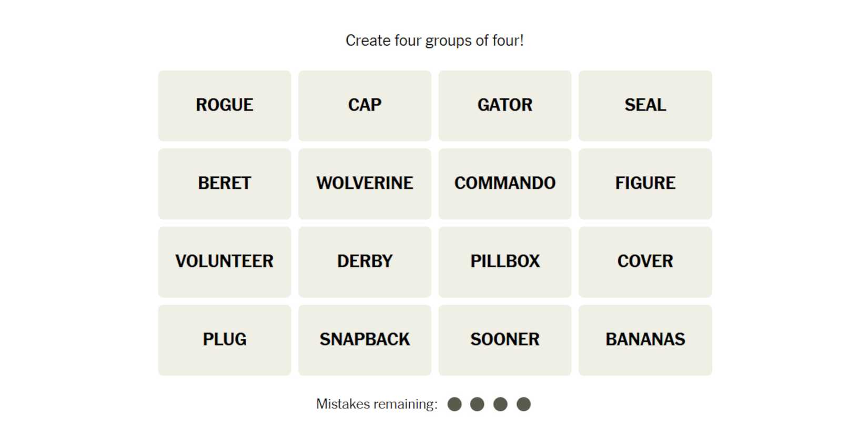Screen dimensions: 868x434
Task: Click the SEAL word tile
Action: [x=645, y=106]
